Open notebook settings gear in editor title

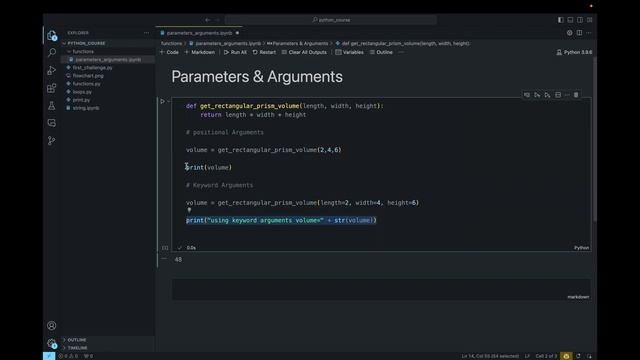click(x=569, y=33)
